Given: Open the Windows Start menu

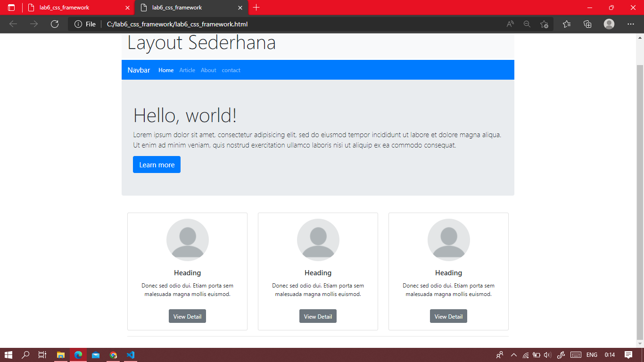Looking at the screenshot, I should [x=8, y=355].
